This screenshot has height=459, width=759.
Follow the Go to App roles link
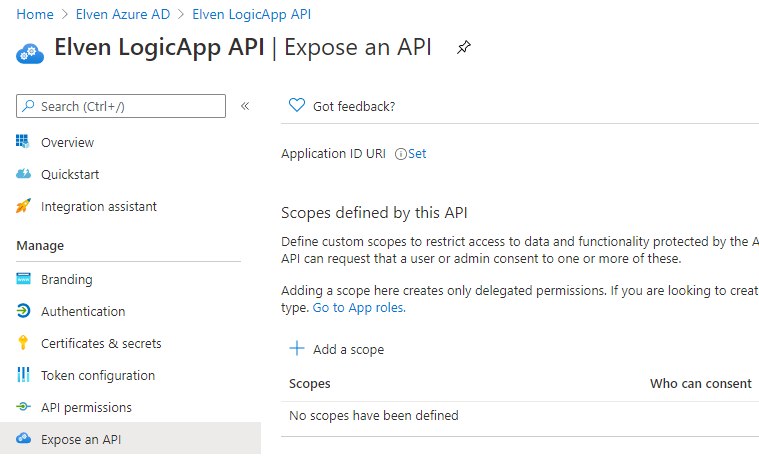(359, 307)
